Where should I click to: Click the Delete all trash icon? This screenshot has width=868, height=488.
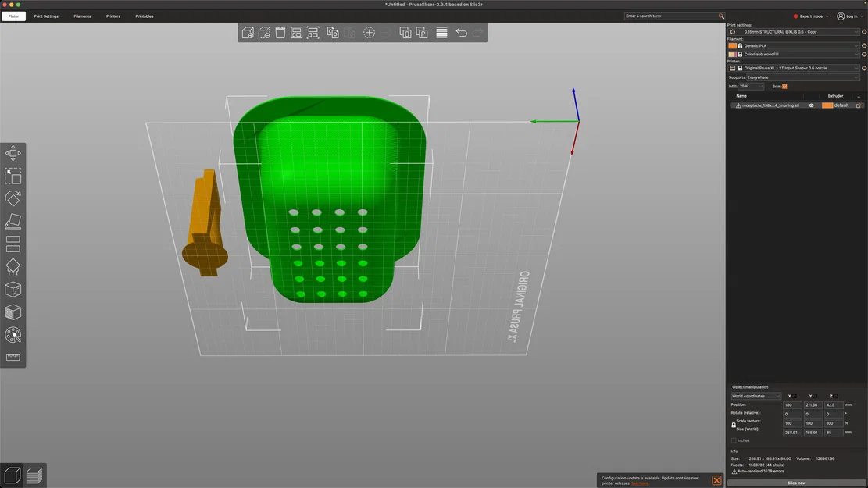[x=280, y=33]
